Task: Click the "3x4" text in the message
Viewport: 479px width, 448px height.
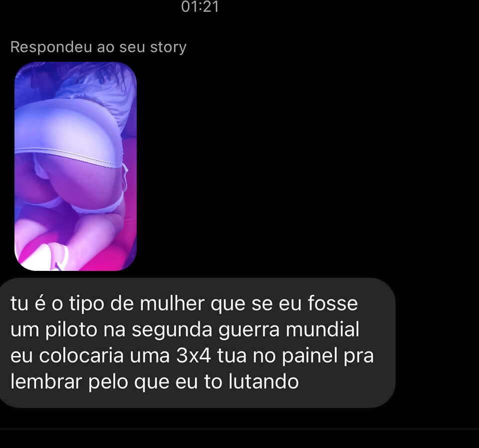Action: point(194,356)
